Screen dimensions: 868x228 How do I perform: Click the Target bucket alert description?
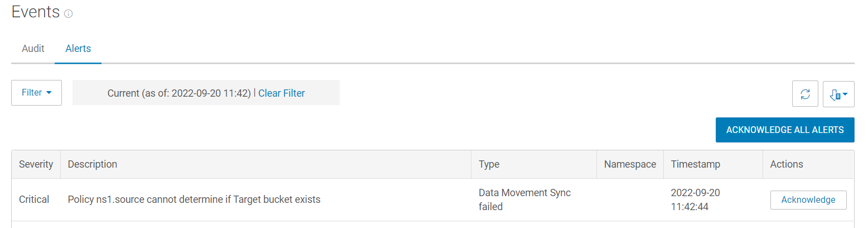click(194, 199)
